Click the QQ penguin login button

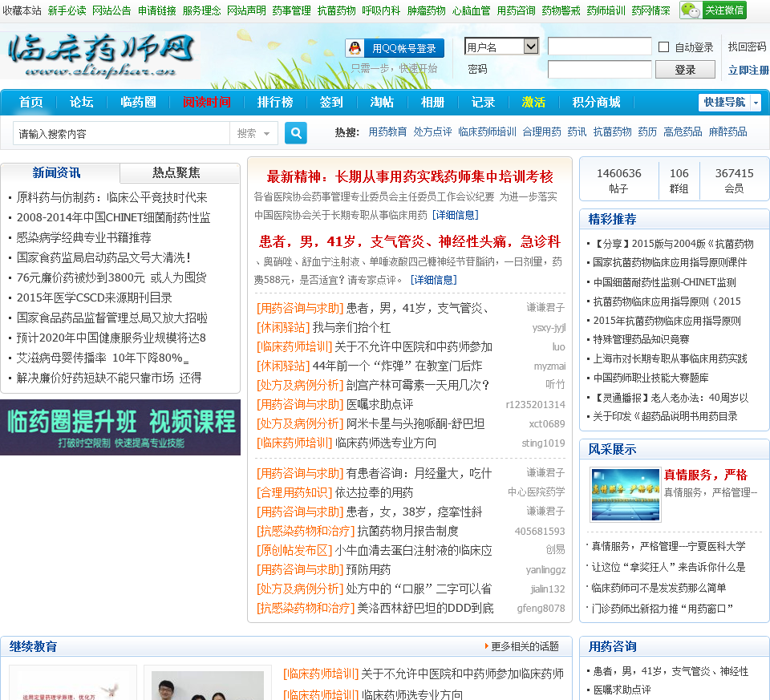pos(395,48)
